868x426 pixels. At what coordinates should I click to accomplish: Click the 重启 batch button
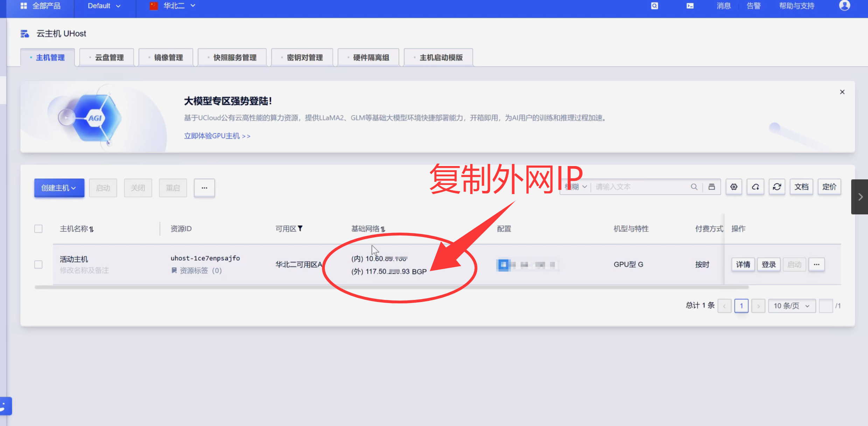(x=173, y=188)
